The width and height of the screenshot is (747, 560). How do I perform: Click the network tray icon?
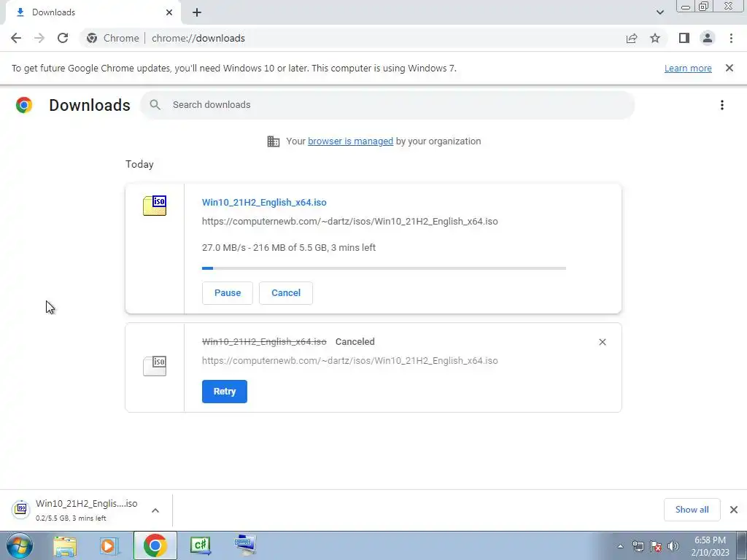pyautogui.click(x=638, y=547)
